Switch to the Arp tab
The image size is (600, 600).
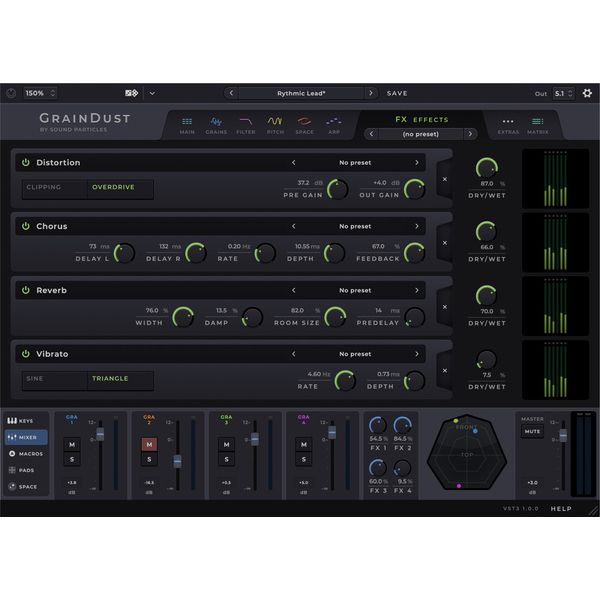(x=334, y=126)
